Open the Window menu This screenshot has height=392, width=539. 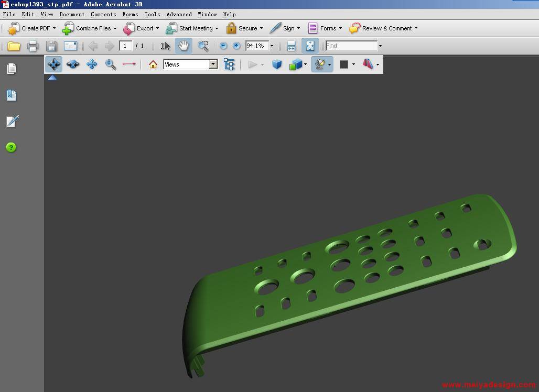(x=207, y=15)
